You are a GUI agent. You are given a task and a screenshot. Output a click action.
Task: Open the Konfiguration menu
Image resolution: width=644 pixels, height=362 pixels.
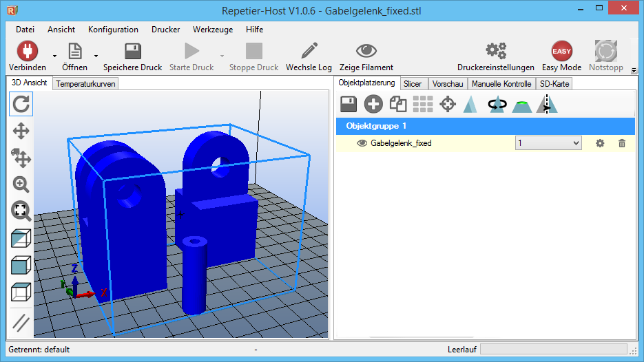tap(113, 30)
